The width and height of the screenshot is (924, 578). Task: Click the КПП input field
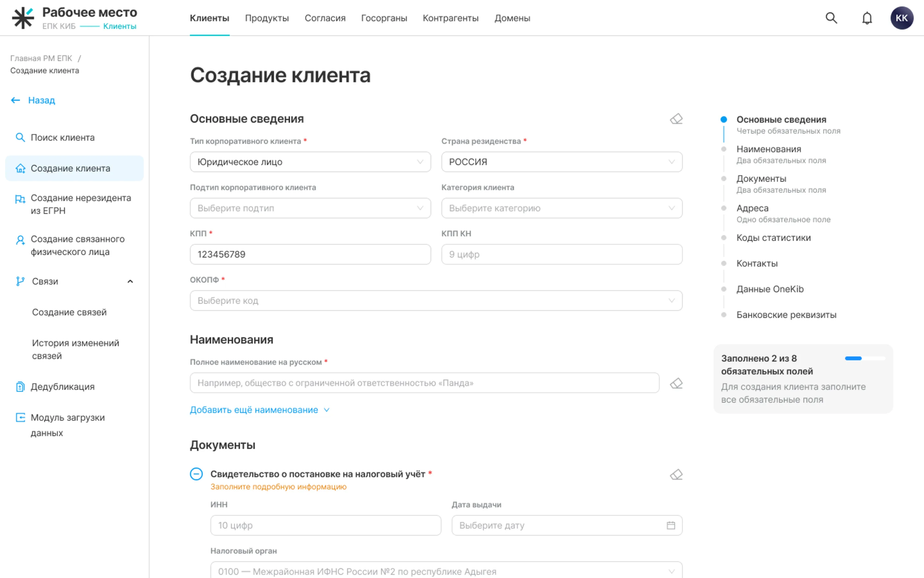click(x=311, y=254)
